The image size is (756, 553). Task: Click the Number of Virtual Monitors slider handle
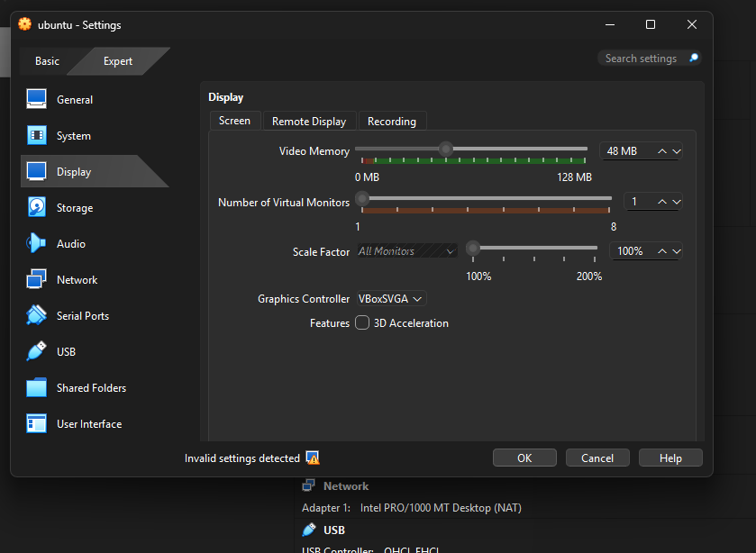click(x=362, y=199)
